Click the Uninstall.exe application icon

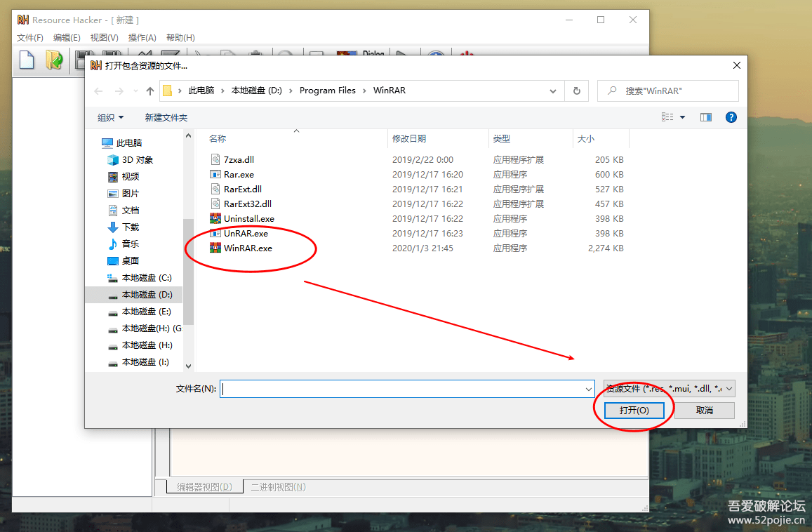pos(215,218)
